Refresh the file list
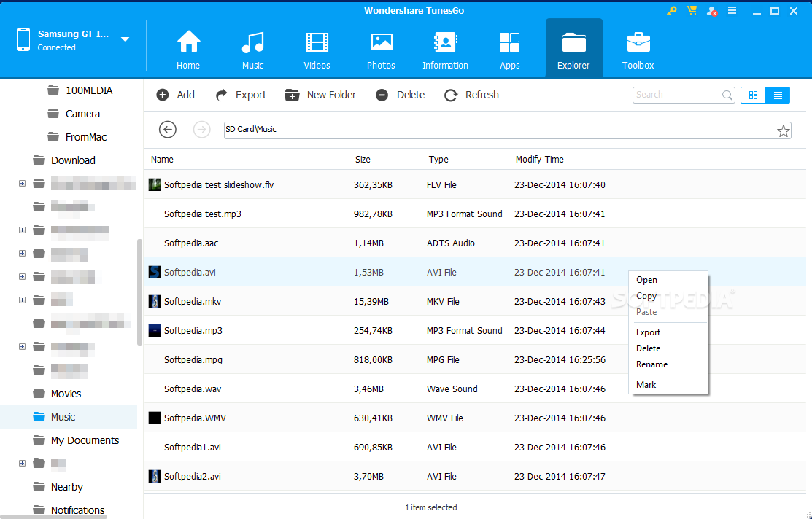 click(472, 95)
